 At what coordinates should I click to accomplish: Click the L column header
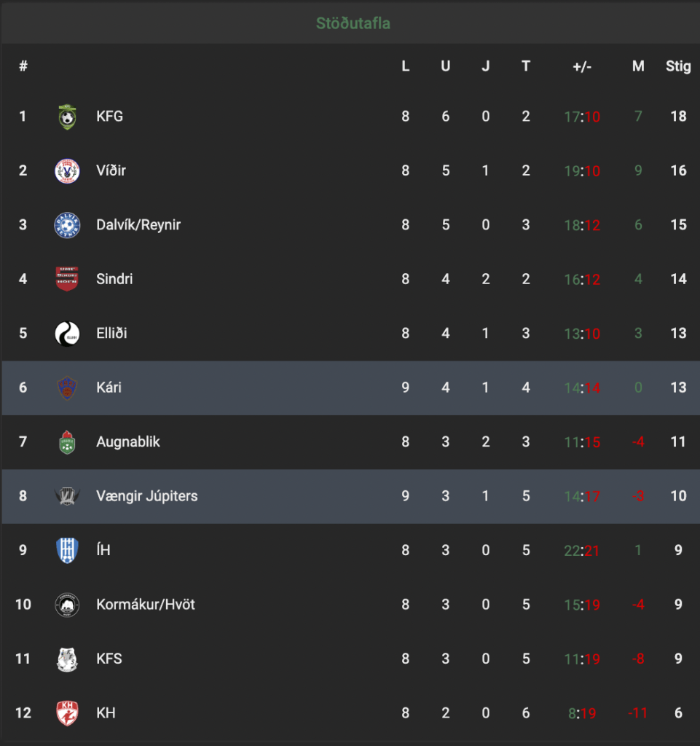click(405, 66)
